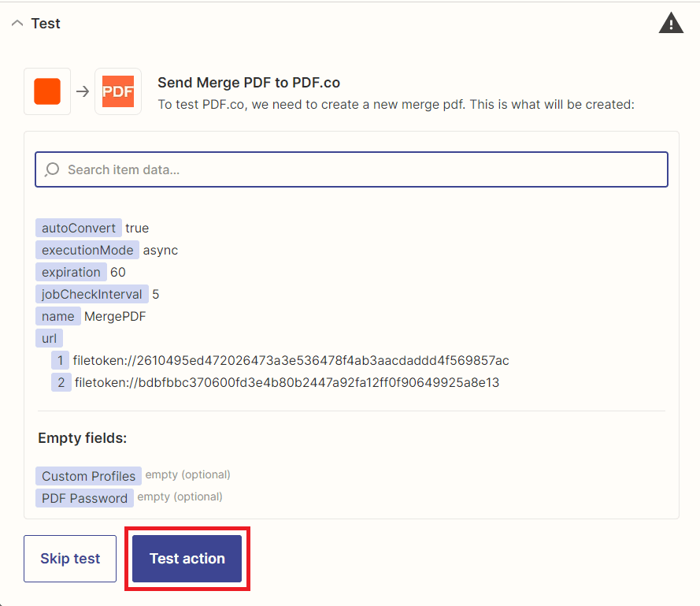The height and width of the screenshot is (606, 700).
Task: Collapse the Test section chevron
Action: tap(17, 23)
